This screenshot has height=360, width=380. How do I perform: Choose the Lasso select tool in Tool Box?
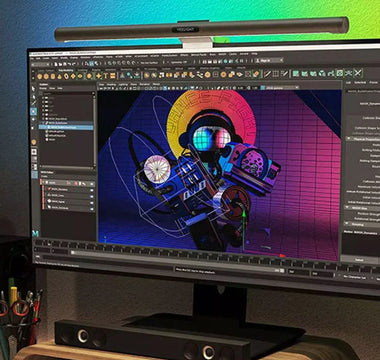tap(34, 97)
